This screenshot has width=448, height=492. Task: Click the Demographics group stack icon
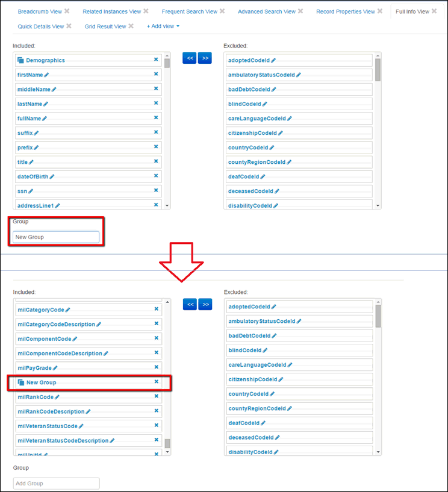(20, 60)
